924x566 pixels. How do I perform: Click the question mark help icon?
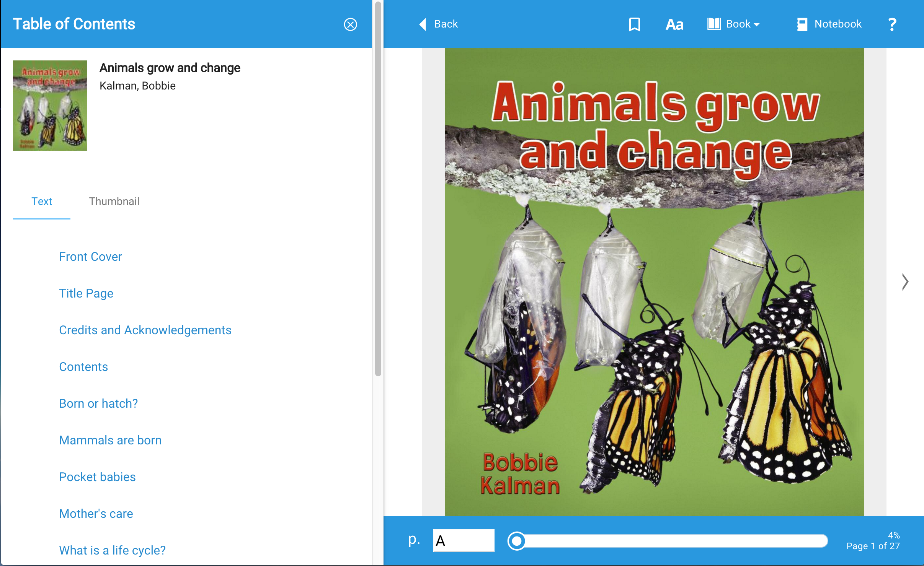click(x=892, y=24)
